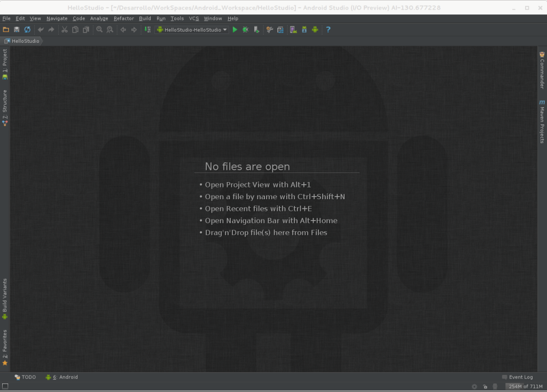Open the 6: Android tool window
Viewport: 547px width, 392px height.
(x=62, y=377)
